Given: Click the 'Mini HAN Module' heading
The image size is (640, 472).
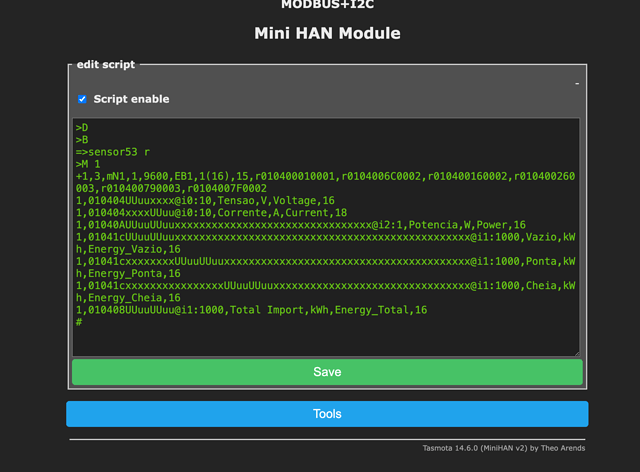Looking at the screenshot, I should pyautogui.click(x=327, y=33).
